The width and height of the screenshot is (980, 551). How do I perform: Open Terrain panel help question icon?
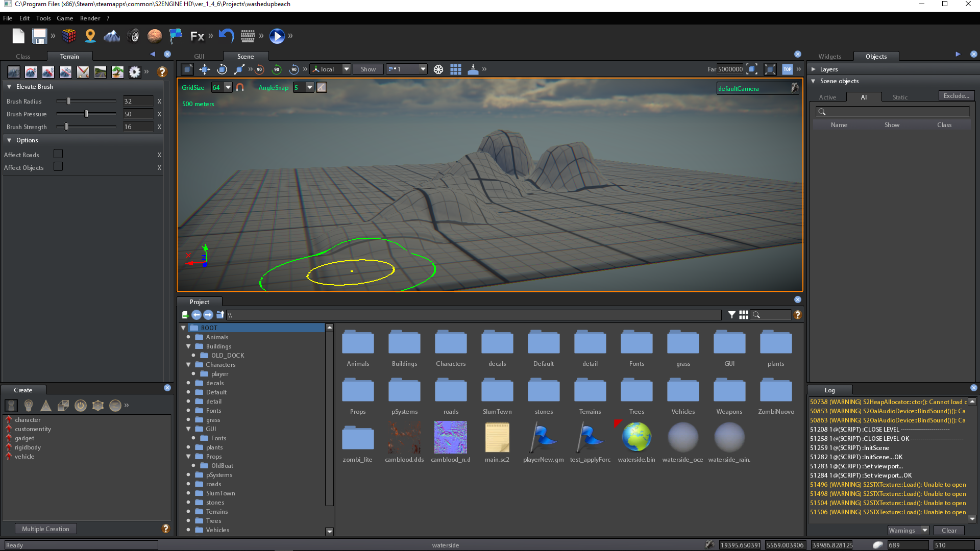point(162,72)
